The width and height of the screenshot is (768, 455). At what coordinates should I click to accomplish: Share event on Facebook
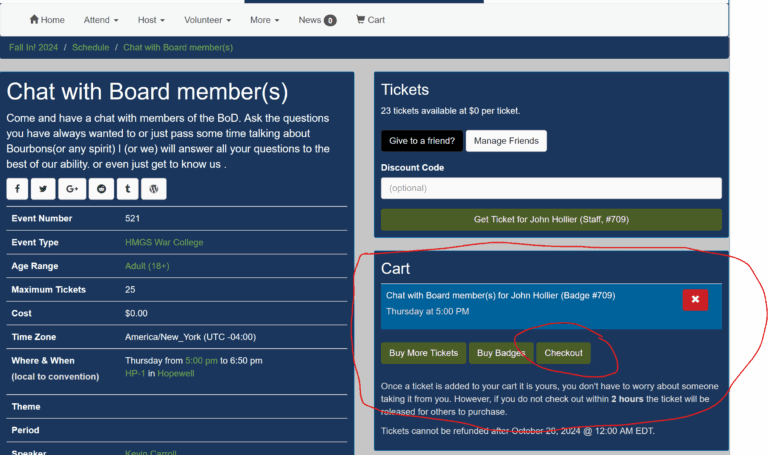[17, 189]
